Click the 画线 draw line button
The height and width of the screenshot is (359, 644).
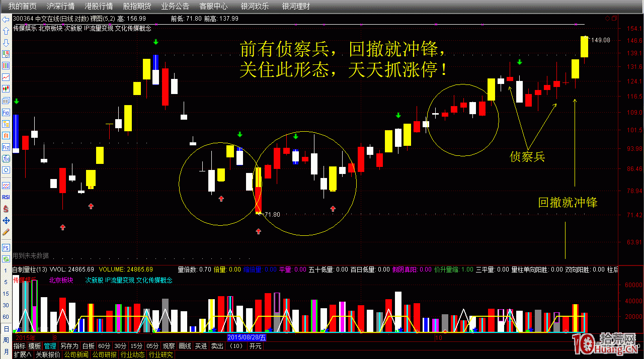pyautogui.click(x=185, y=346)
